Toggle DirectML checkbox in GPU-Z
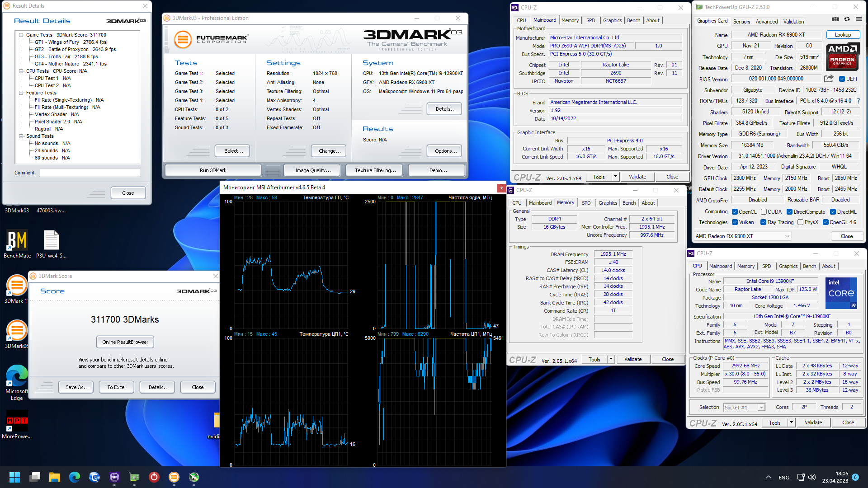Viewport: 868px width, 488px height. click(833, 212)
